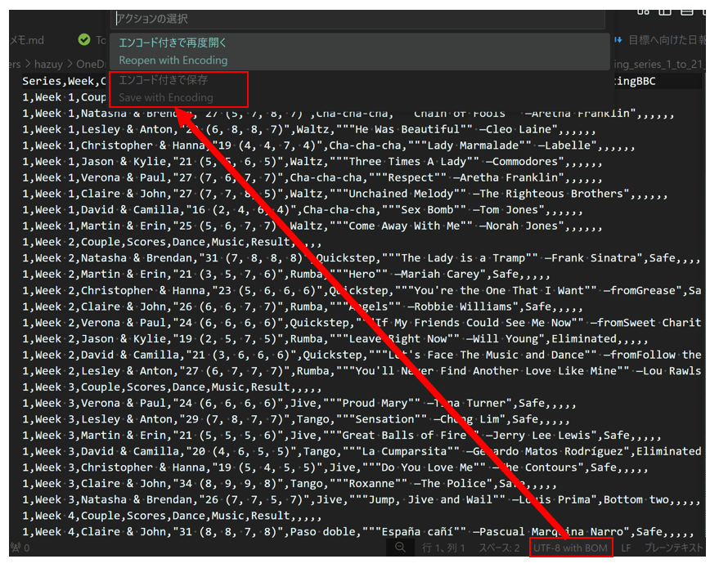
Task: Open the zoom magnifier in status bar
Action: click(x=400, y=548)
